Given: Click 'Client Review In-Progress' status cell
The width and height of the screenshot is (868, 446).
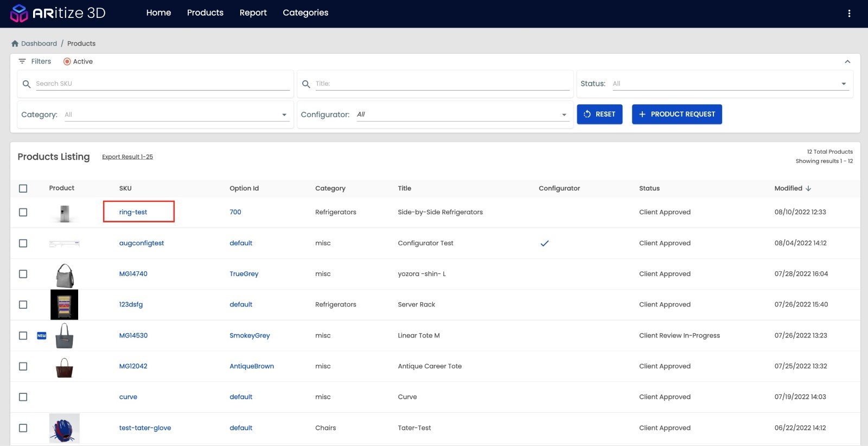Looking at the screenshot, I should pos(680,335).
